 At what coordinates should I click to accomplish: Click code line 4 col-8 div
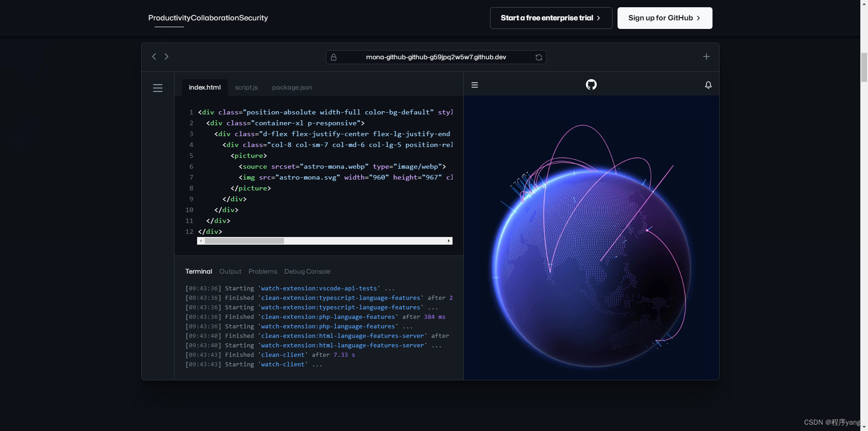(337, 145)
